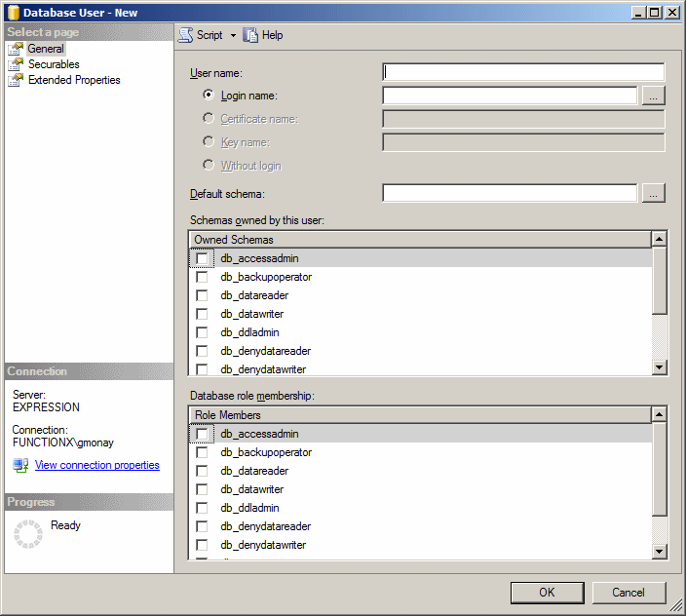Check db_datareader in Owned Schemas

202,295
